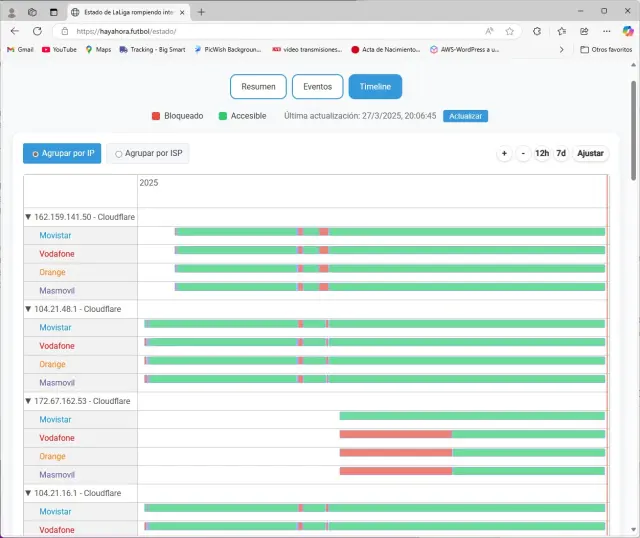Click the Ajustar button
This screenshot has height=538, width=640.
point(590,154)
